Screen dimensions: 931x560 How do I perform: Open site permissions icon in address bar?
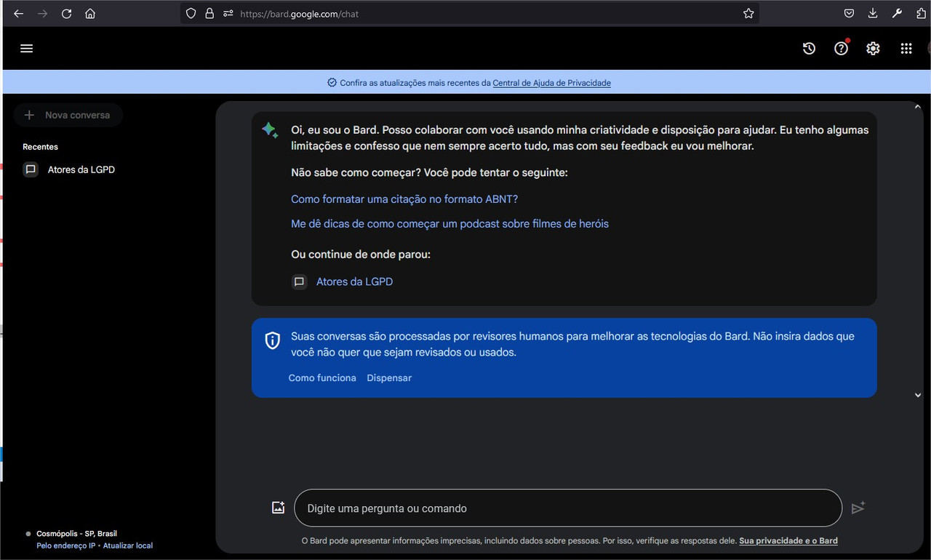coord(228,13)
